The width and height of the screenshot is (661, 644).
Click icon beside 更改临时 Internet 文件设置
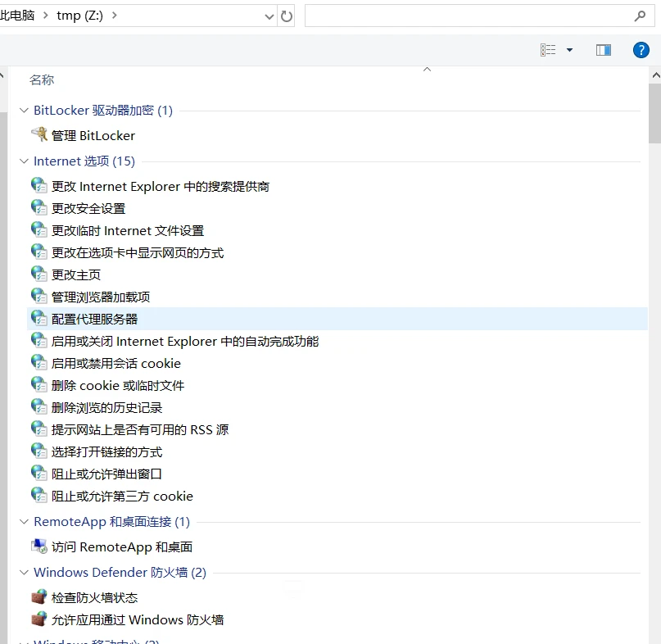[x=39, y=230]
